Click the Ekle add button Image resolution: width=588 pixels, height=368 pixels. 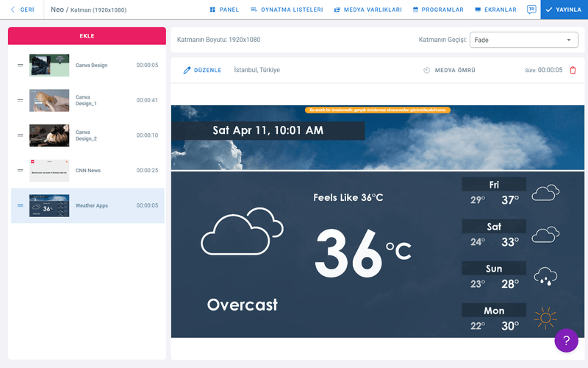click(x=87, y=36)
